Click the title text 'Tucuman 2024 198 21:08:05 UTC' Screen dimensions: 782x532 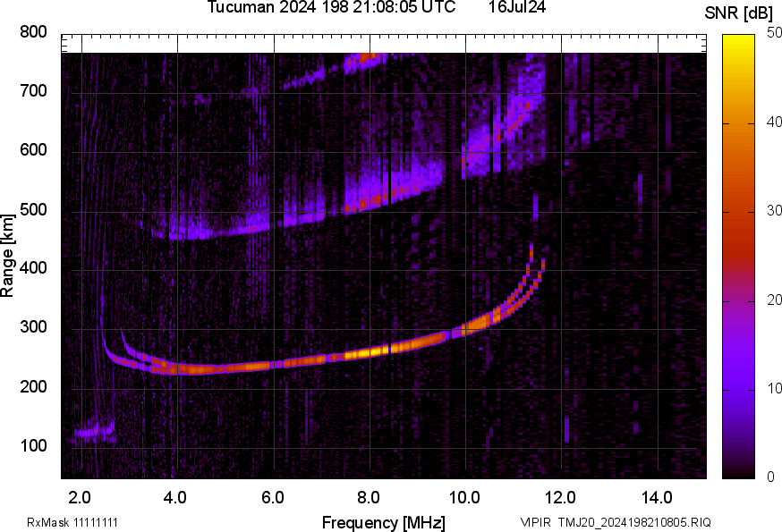coord(331,7)
